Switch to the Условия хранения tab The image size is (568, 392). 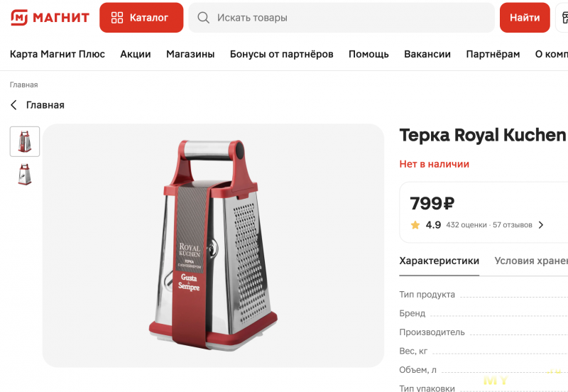point(531,261)
